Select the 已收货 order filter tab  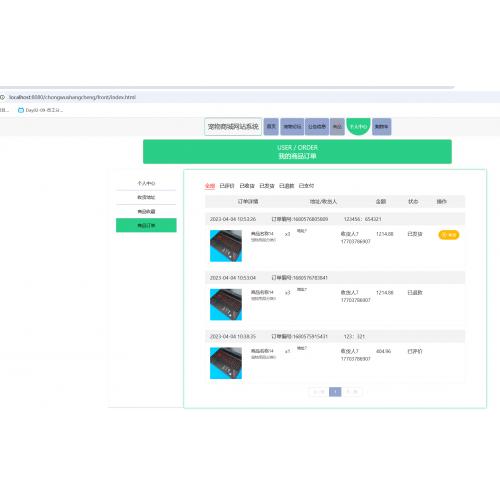pos(247,186)
